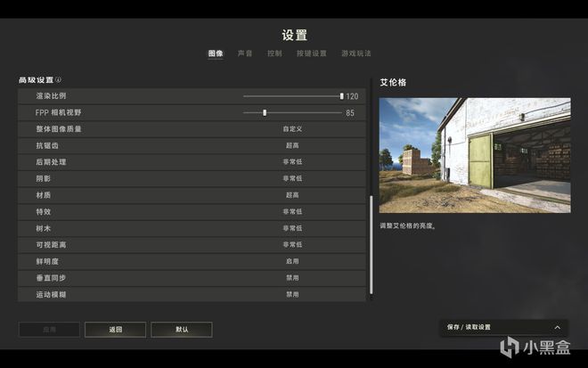
Task: Open the 阴影 quality option
Action: [x=292, y=178]
